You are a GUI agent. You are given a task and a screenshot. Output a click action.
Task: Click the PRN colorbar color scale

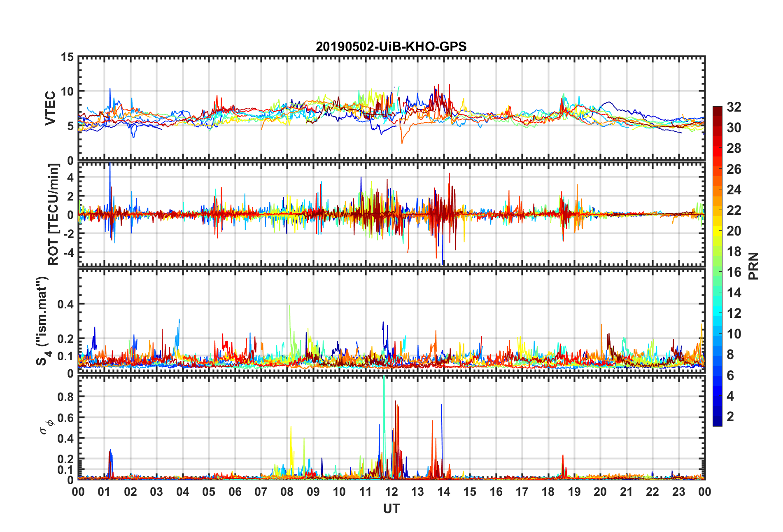pyautogui.click(x=718, y=266)
